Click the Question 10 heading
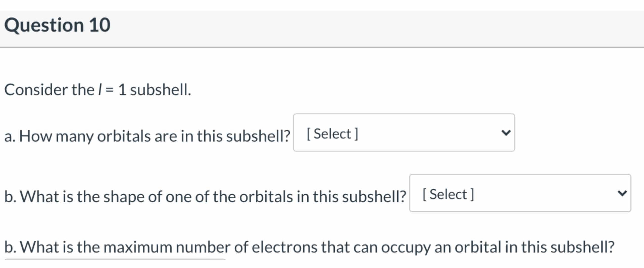Screen dimensions: 644x268 coord(57,25)
